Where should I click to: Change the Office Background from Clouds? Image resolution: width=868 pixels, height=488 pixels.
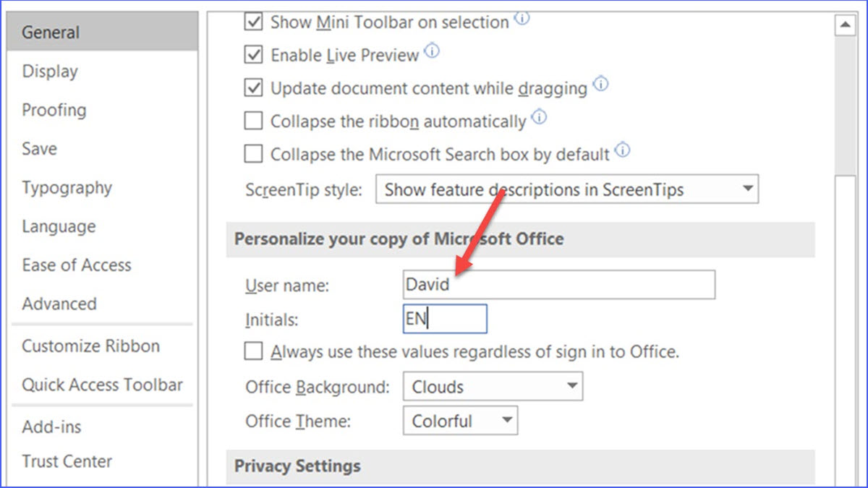[571, 386]
